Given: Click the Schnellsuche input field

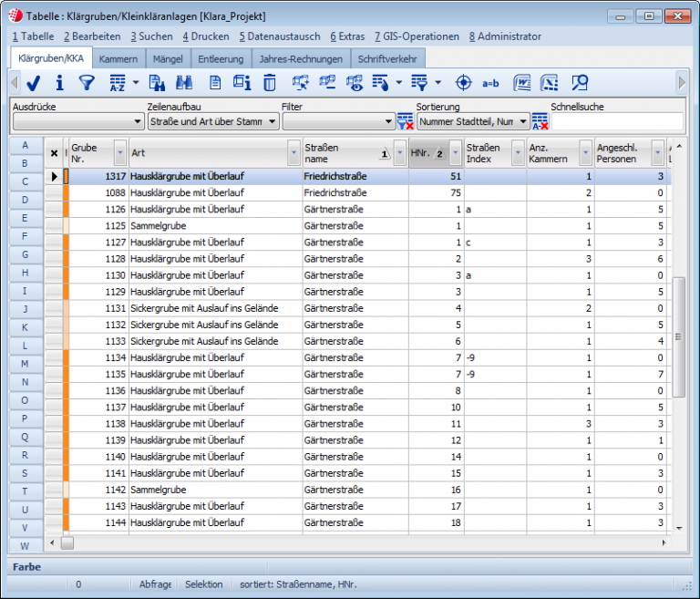Looking at the screenshot, I should (x=617, y=121).
